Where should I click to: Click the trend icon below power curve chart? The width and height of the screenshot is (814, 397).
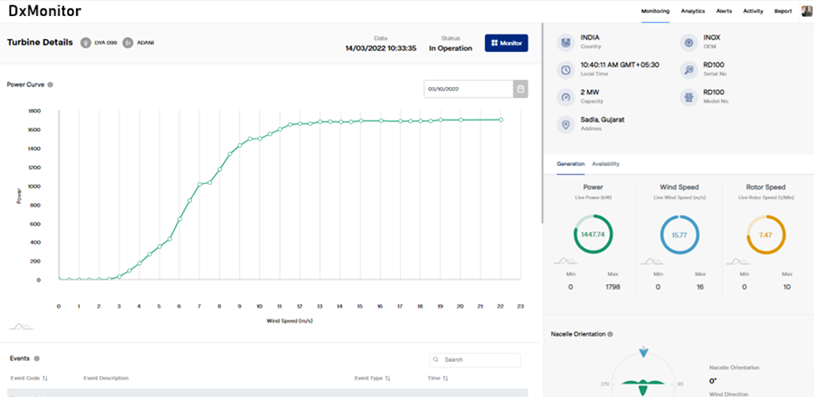pyautogui.click(x=21, y=326)
